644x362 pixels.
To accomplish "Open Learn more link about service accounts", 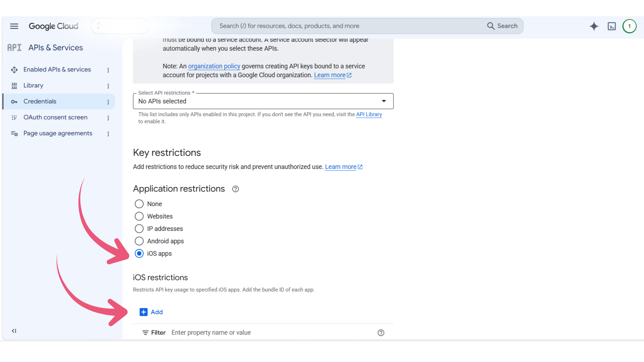I will pos(332,75).
